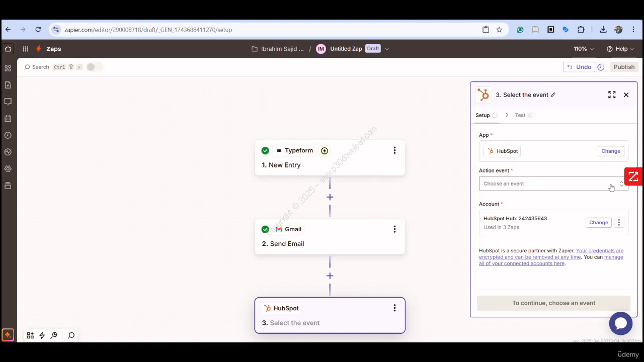Click the Undo button

tap(579, 67)
